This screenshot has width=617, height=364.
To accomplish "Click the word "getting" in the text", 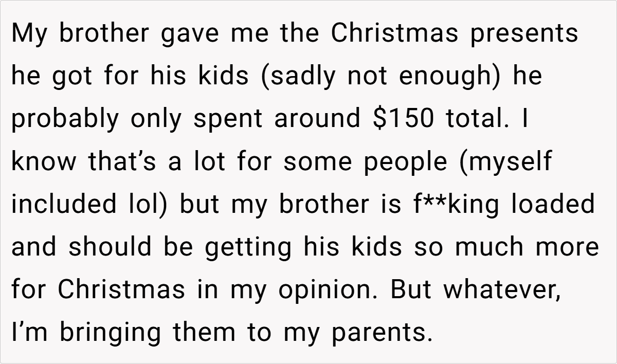I will point(249,248).
